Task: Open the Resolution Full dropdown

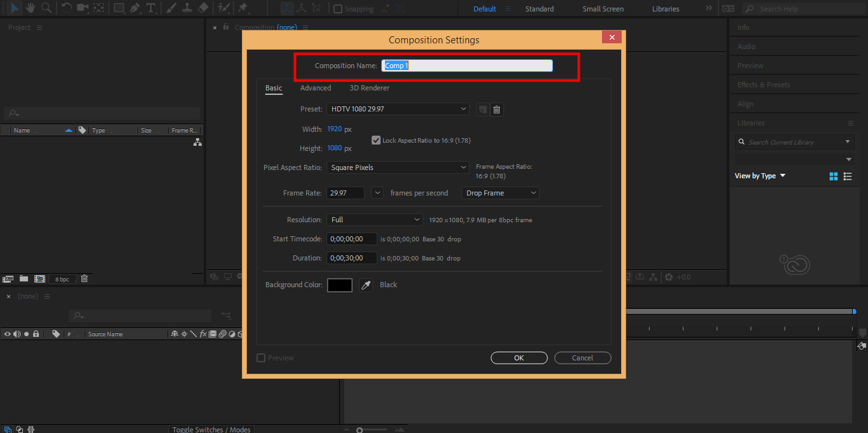Action: click(375, 220)
